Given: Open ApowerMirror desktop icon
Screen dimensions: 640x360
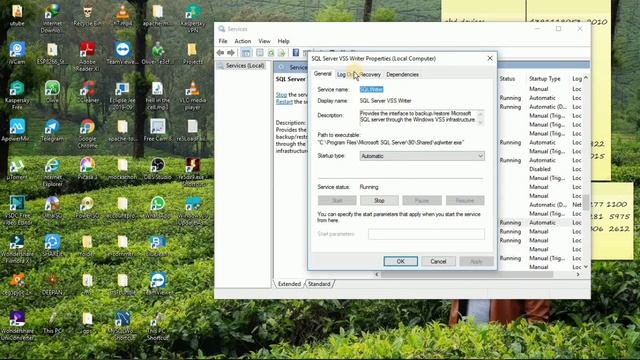Looking at the screenshot, I should coord(17,131).
